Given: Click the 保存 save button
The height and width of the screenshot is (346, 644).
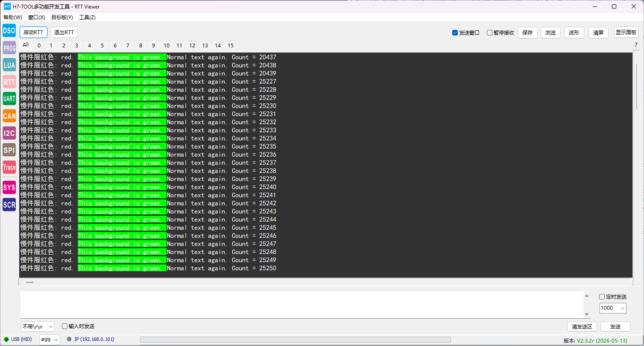Looking at the screenshot, I should 527,33.
